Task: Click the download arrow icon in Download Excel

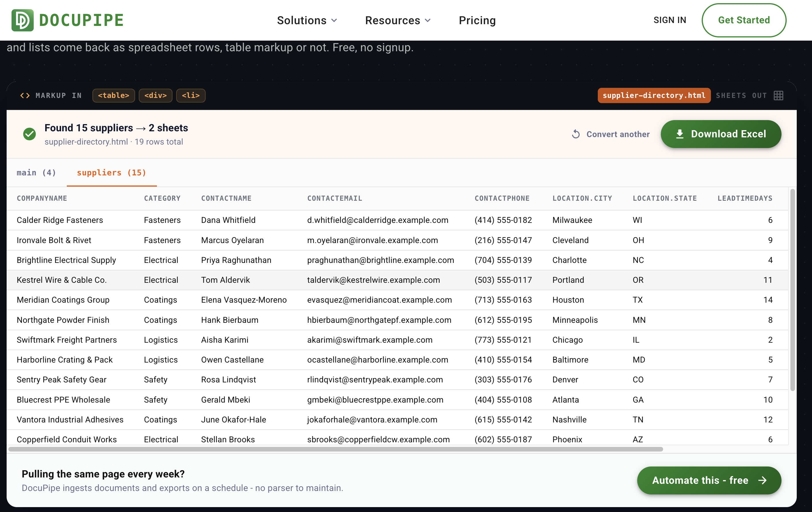Action: click(x=680, y=134)
